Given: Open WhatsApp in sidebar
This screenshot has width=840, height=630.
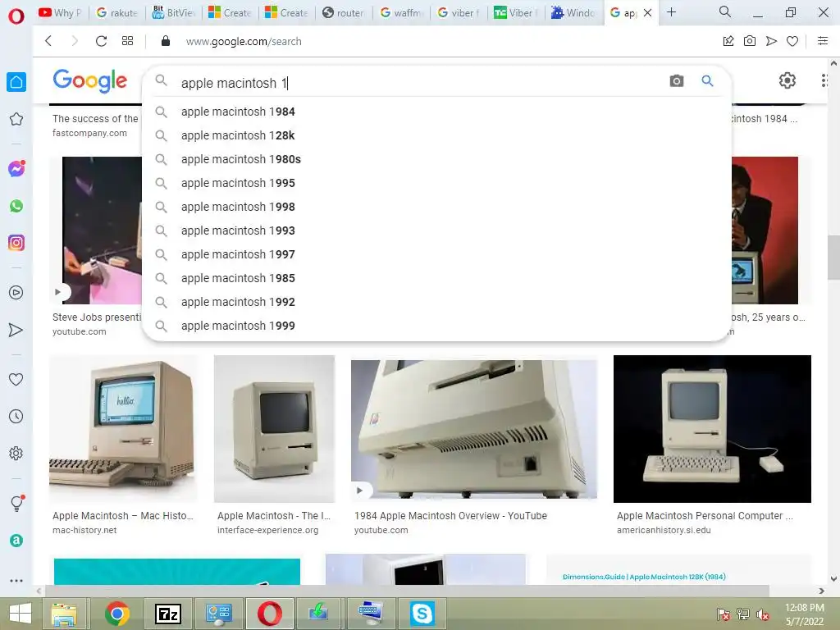Looking at the screenshot, I should 16,206.
